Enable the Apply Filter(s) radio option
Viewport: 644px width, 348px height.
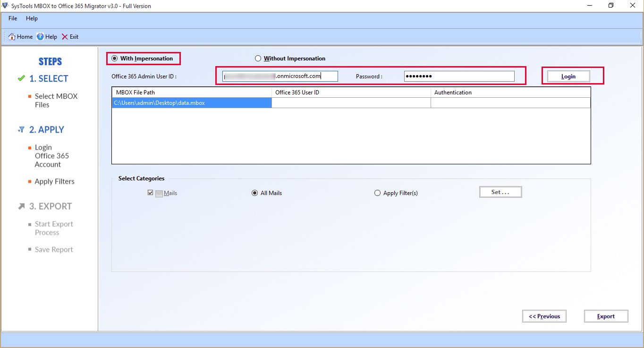tap(377, 193)
